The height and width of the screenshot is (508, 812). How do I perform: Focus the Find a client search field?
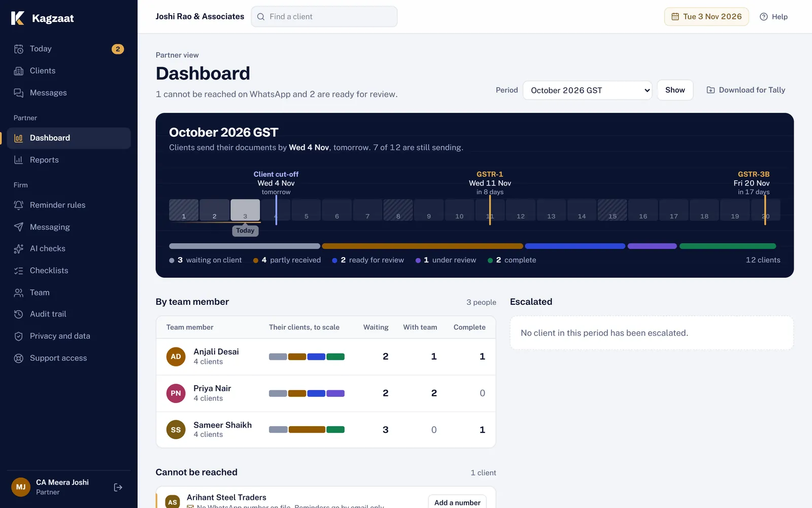pos(324,17)
